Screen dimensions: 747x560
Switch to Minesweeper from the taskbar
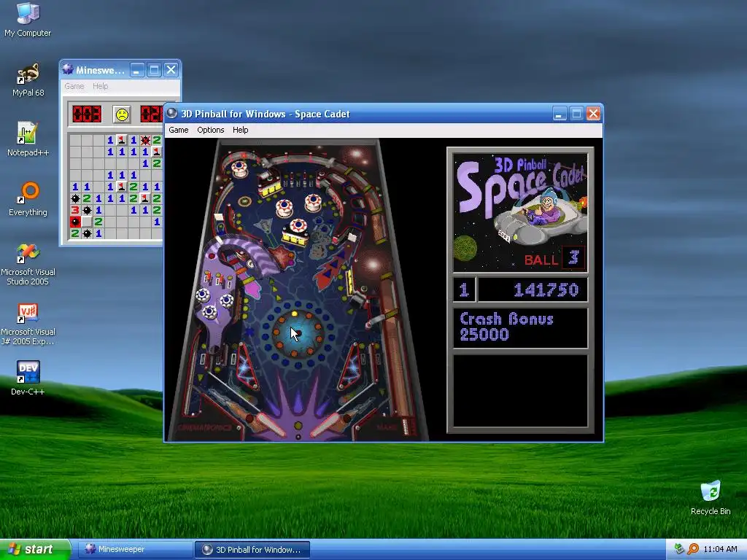click(x=135, y=550)
